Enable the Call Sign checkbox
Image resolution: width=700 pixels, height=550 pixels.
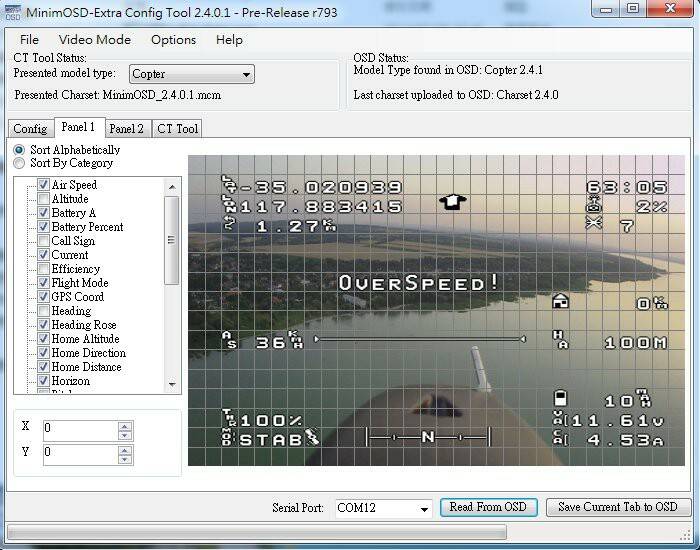(x=43, y=241)
